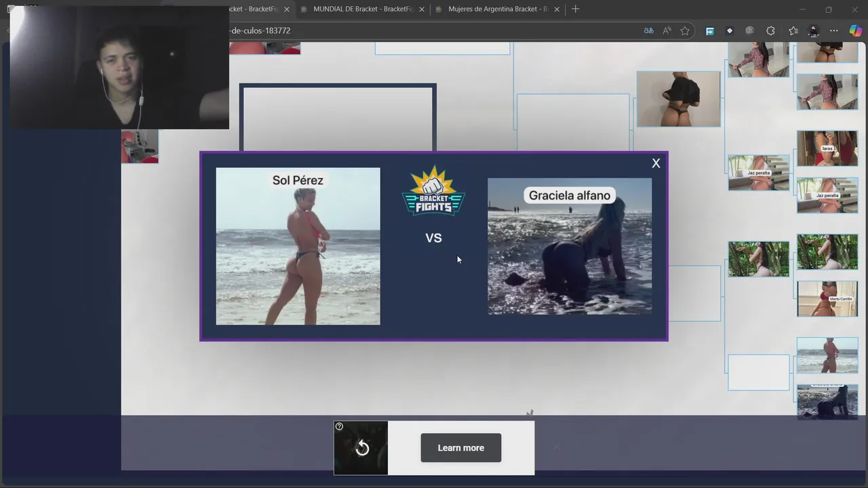Open a new tab with the plus
Screen dimensions: 868x488
(575, 9)
